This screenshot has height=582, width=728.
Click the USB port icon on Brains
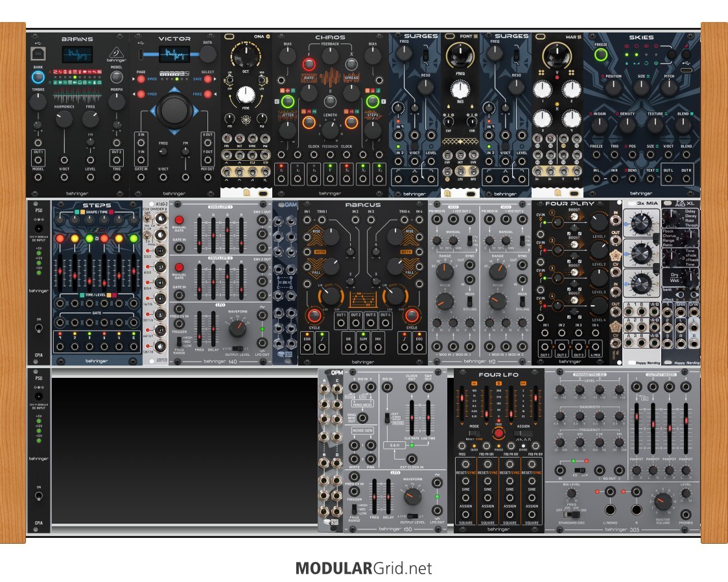tap(38, 53)
